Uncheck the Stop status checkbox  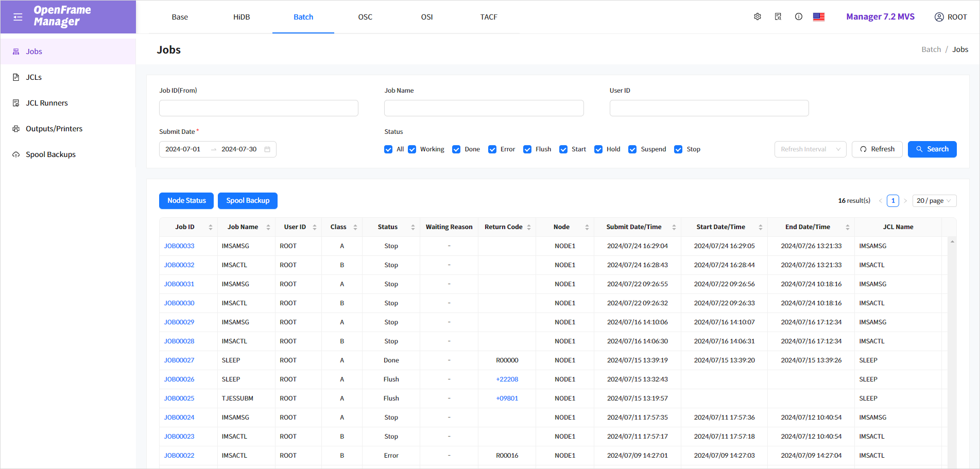678,149
